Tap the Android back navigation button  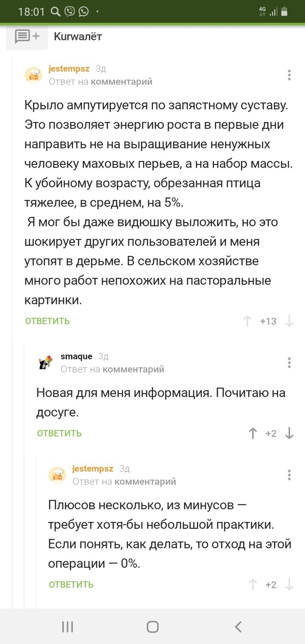[238, 627]
